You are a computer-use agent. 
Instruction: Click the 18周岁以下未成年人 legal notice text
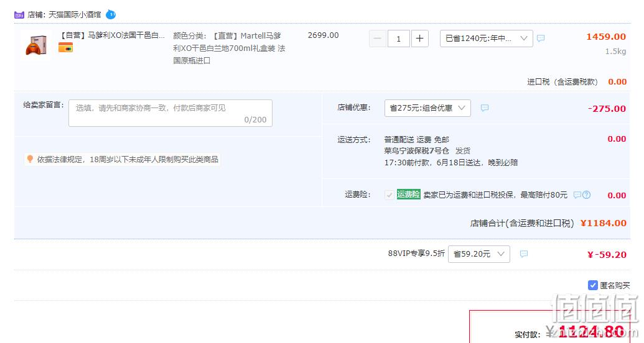tap(128, 159)
